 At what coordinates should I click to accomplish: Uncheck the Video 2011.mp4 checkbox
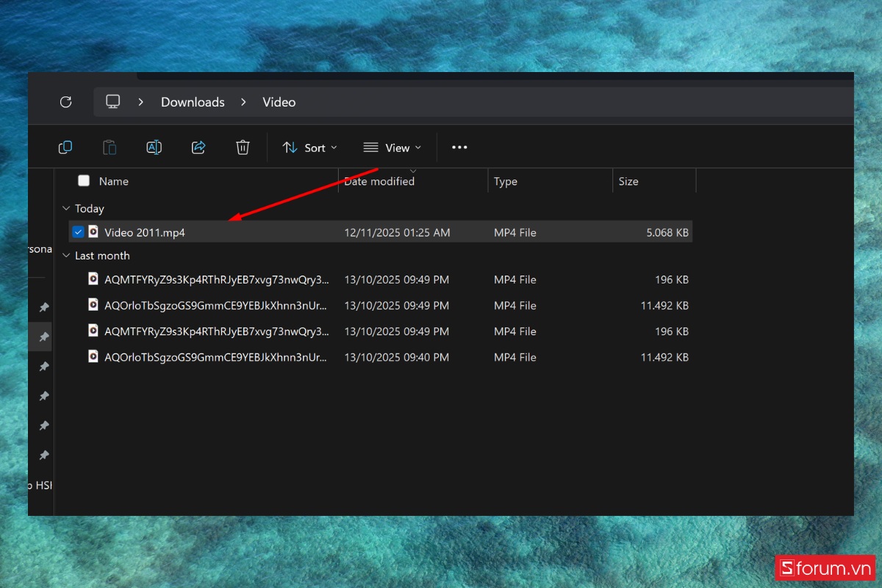(x=79, y=232)
